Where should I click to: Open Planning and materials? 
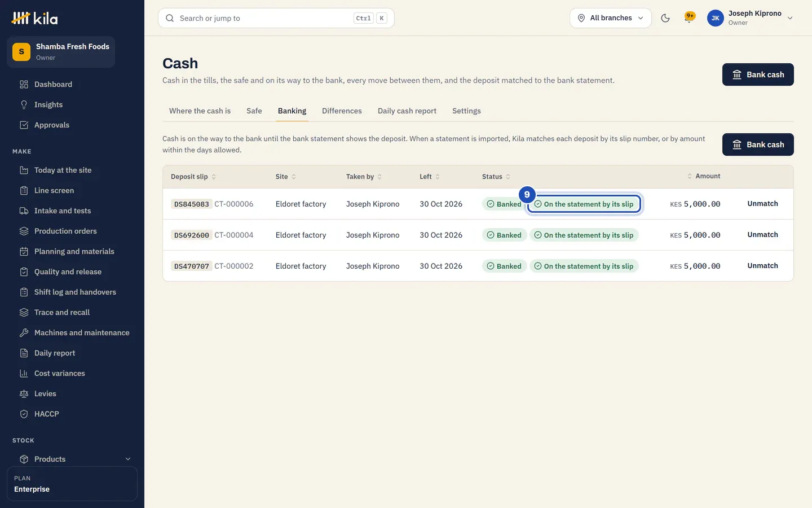tap(72, 251)
